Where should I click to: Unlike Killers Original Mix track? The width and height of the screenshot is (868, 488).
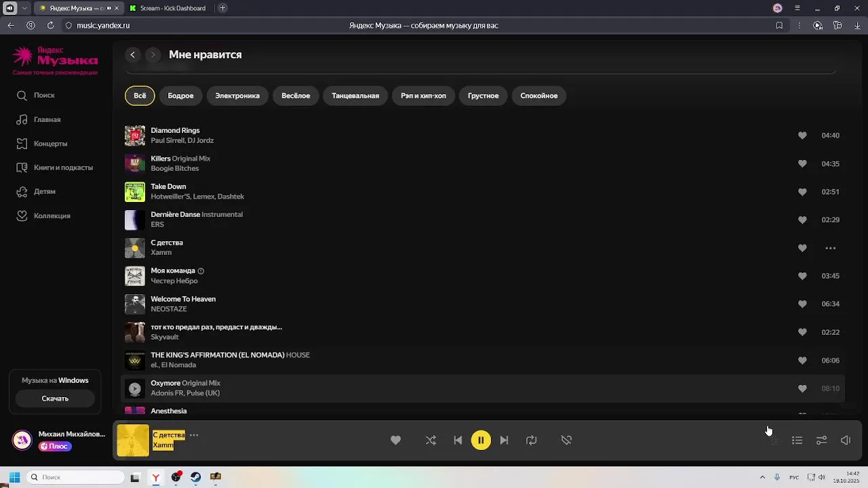[802, 163]
